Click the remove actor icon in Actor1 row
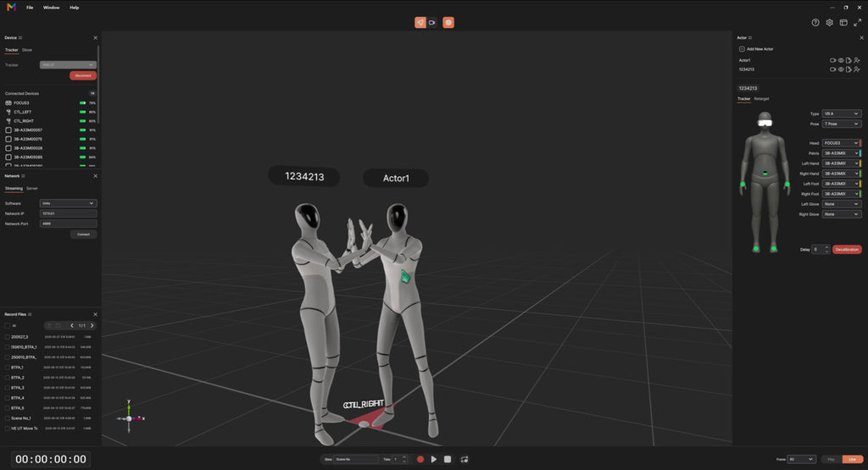This screenshot has width=868, height=470. click(x=857, y=60)
